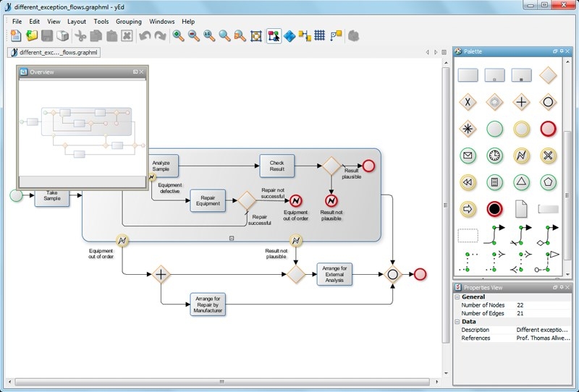Select the parallel gateway plus diamond in Palette

coord(521,102)
